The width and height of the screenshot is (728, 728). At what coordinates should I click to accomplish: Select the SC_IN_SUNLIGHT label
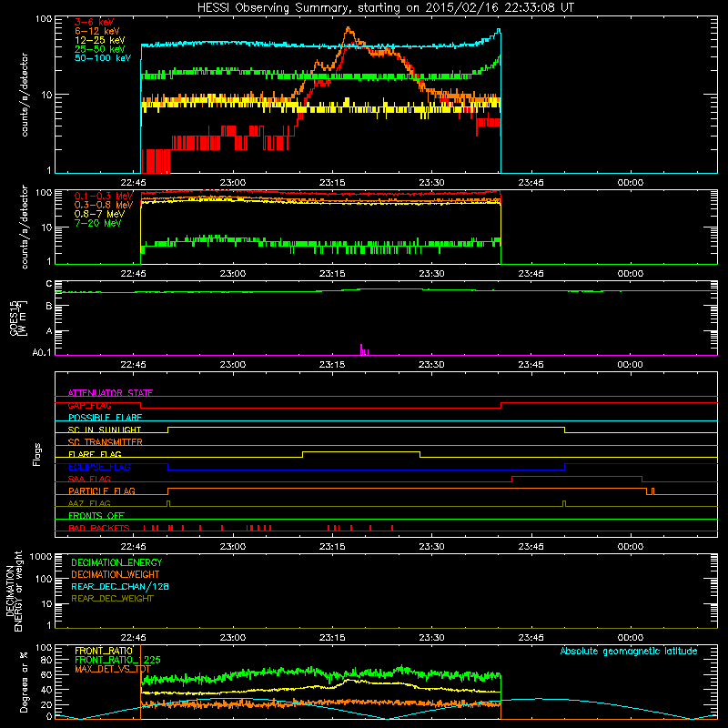coord(105,430)
